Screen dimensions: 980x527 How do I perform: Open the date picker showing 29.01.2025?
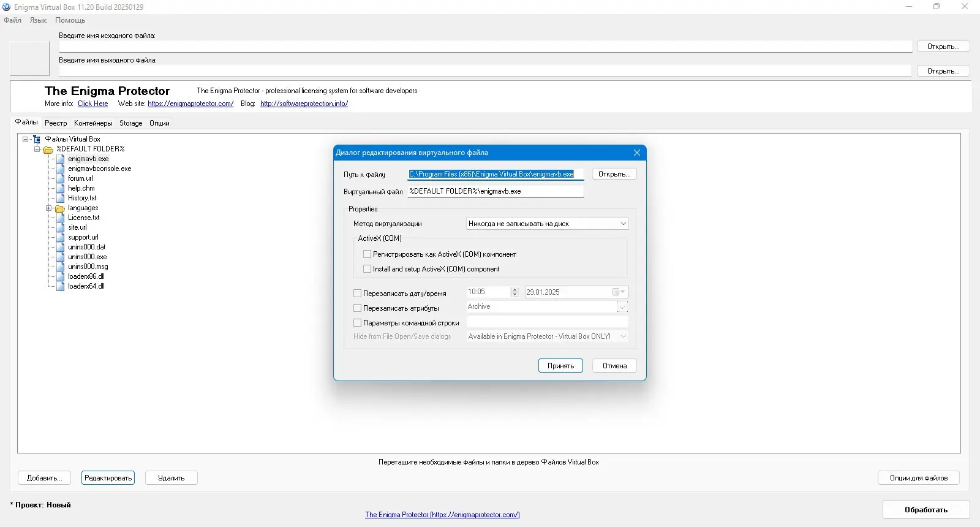[x=619, y=292]
